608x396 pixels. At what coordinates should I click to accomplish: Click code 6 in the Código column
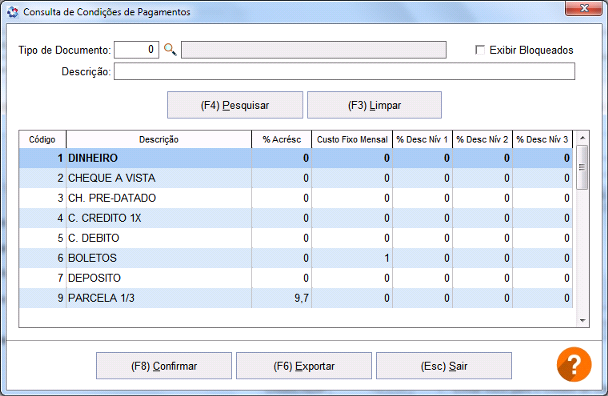[x=60, y=258]
